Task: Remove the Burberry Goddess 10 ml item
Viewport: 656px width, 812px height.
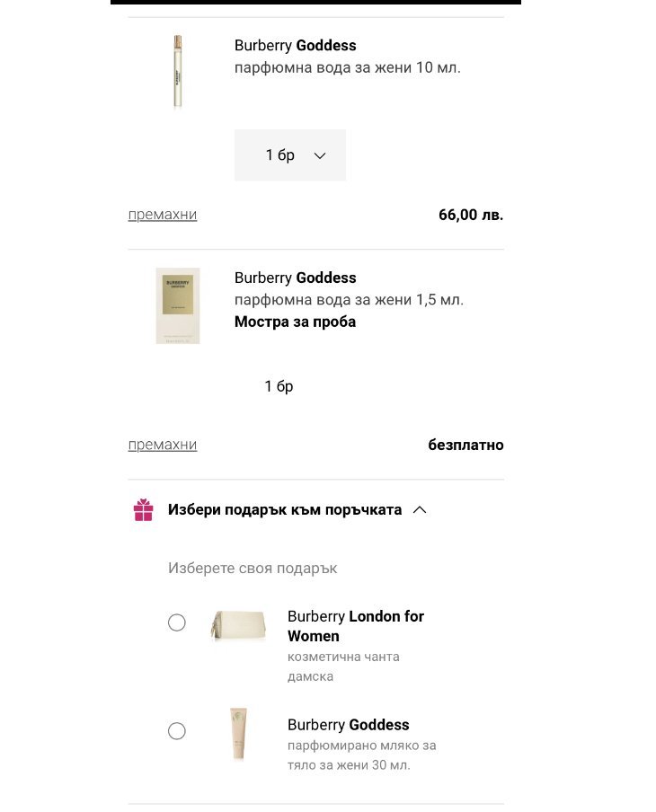Action: 163,215
